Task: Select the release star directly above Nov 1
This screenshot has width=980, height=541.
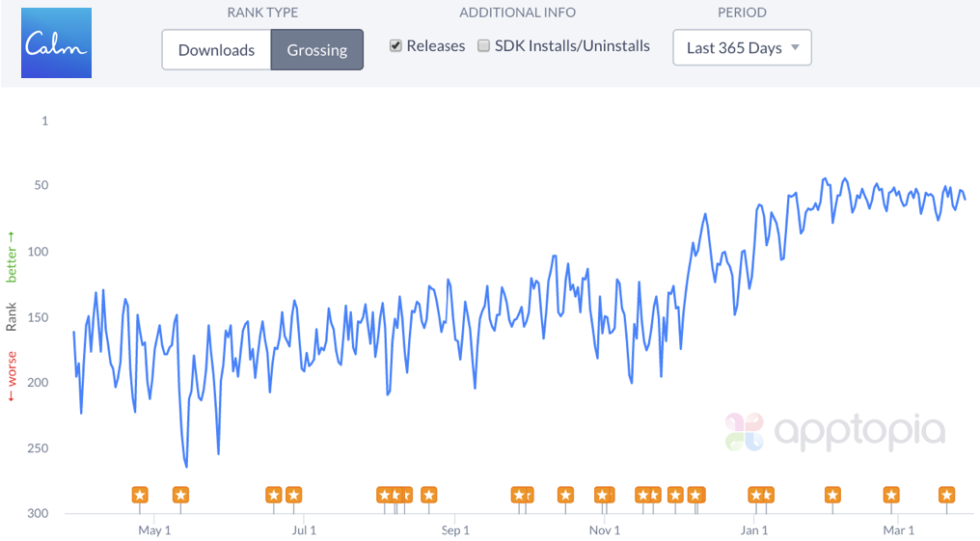Action: pyautogui.click(x=605, y=496)
